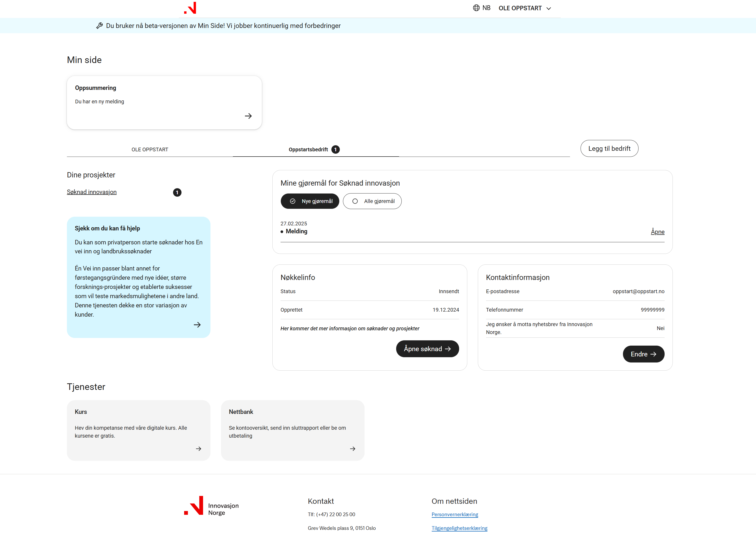Click the notification badge beside Søknad innovasjon
The width and height of the screenshot is (756, 537).
pyautogui.click(x=177, y=192)
